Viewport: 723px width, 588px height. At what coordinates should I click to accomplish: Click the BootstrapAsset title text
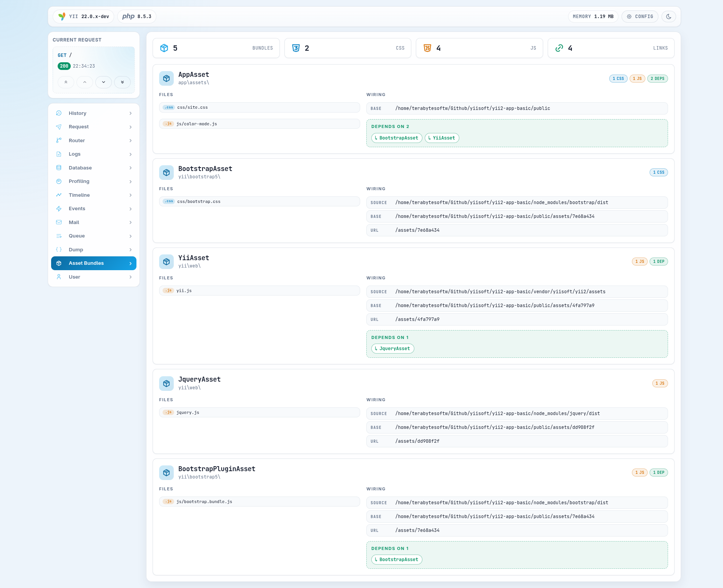point(205,169)
